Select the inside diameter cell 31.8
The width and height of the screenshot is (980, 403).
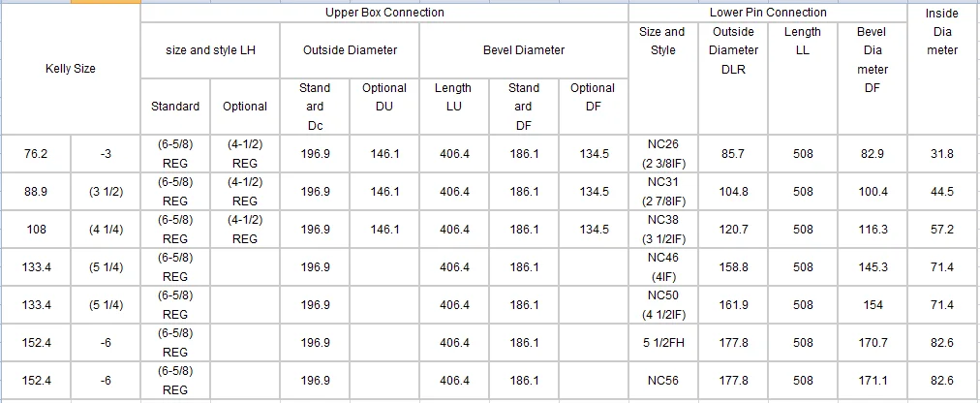coord(942,153)
